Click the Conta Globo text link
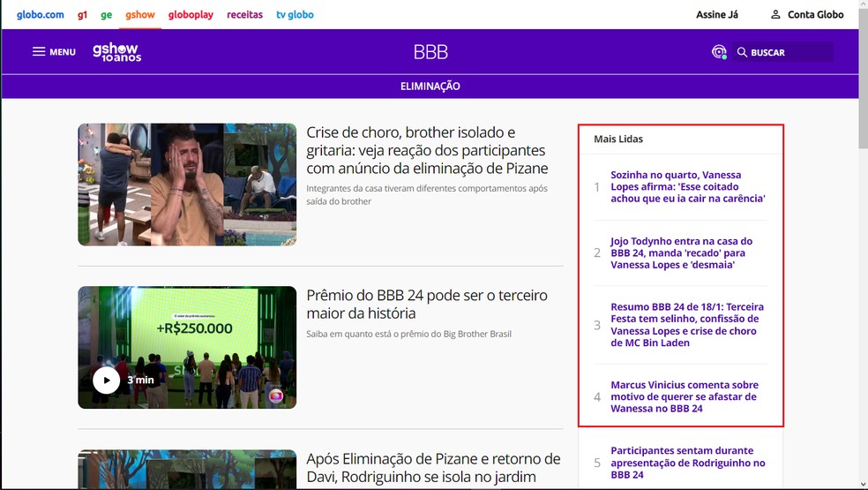The height and width of the screenshot is (490, 868). (815, 14)
